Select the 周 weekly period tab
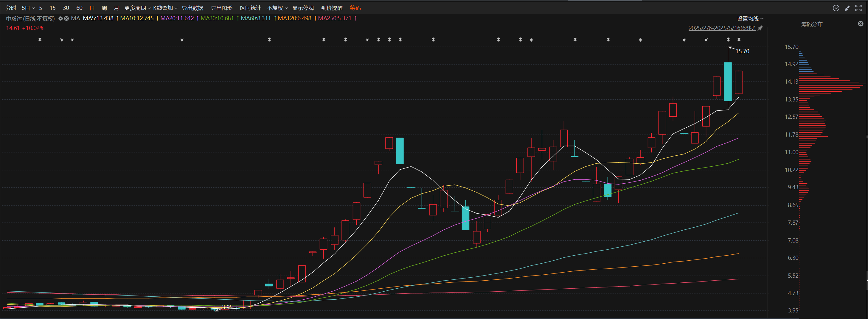The image size is (868, 319). 104,8
